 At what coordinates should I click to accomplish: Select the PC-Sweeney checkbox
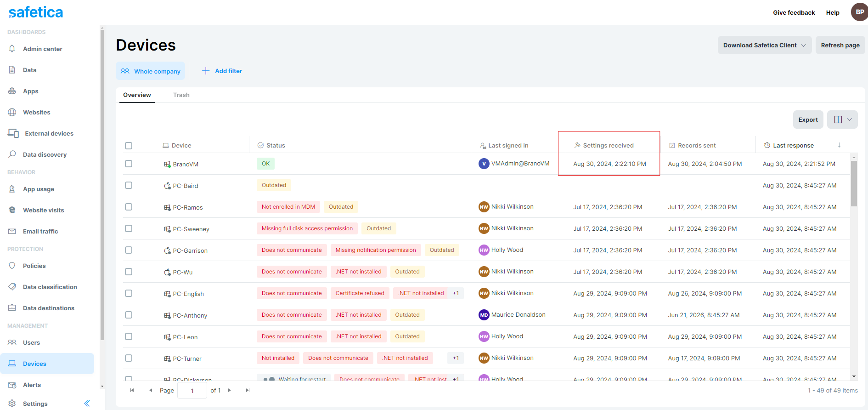pyautogui.click(x=129, y=228)
